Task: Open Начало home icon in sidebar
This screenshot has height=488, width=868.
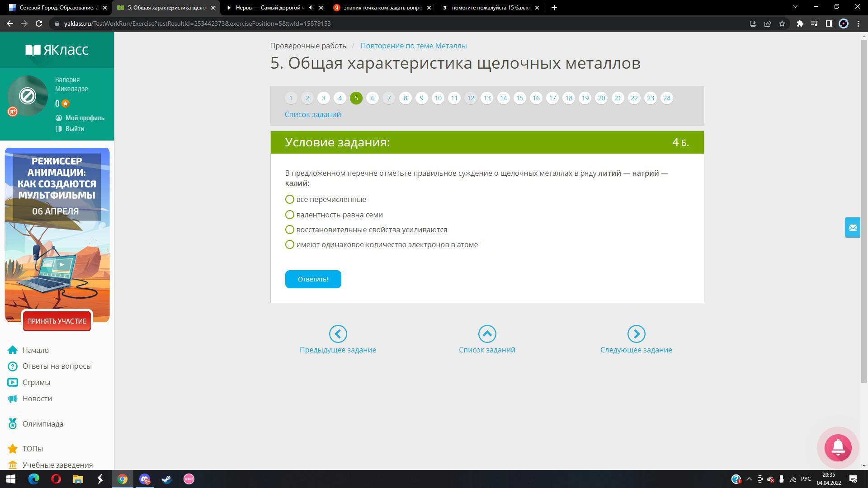Action: [x=13, y=350]
